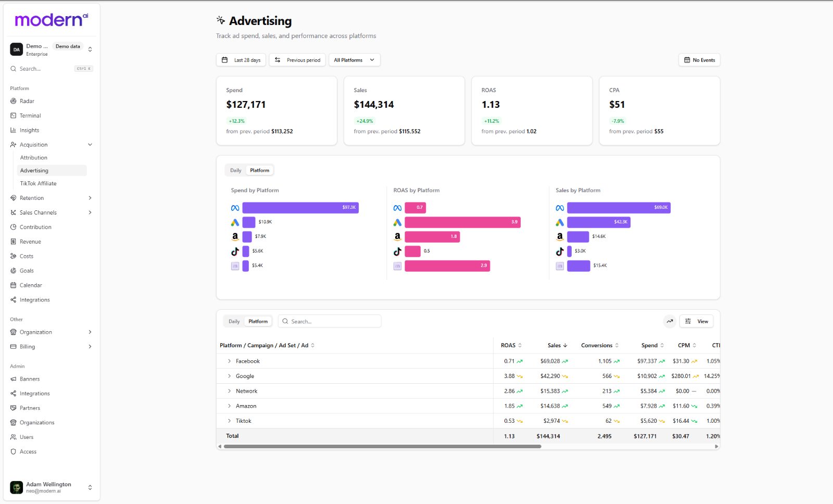
Task: Open the Attribution submenu item
Action: 34,158
